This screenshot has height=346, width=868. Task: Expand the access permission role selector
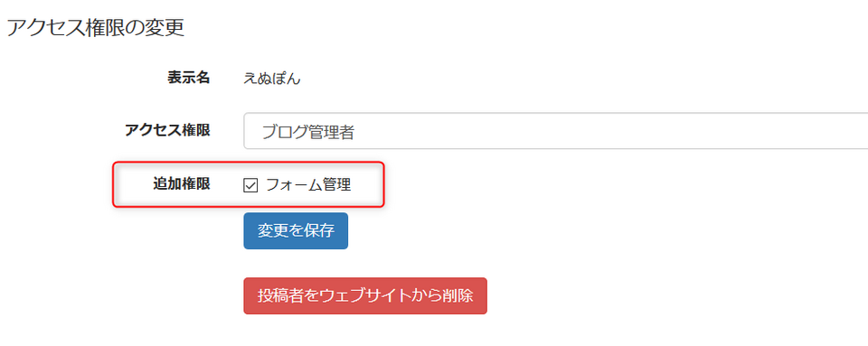(555, 131)
